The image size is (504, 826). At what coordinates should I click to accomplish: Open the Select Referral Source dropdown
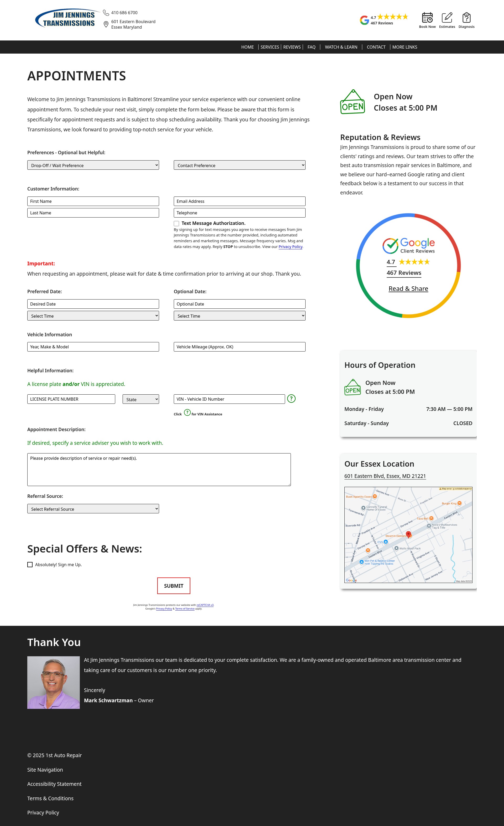click(93, 509)
